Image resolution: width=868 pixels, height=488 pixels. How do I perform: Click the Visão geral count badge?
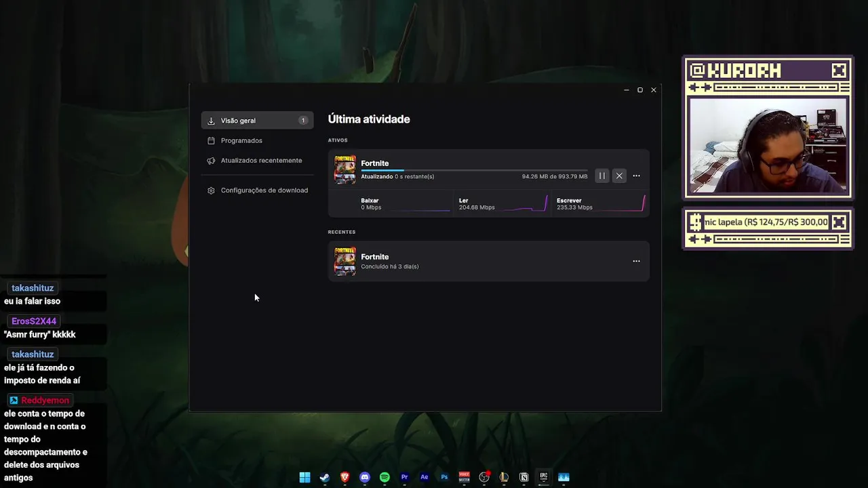point(303,121)
